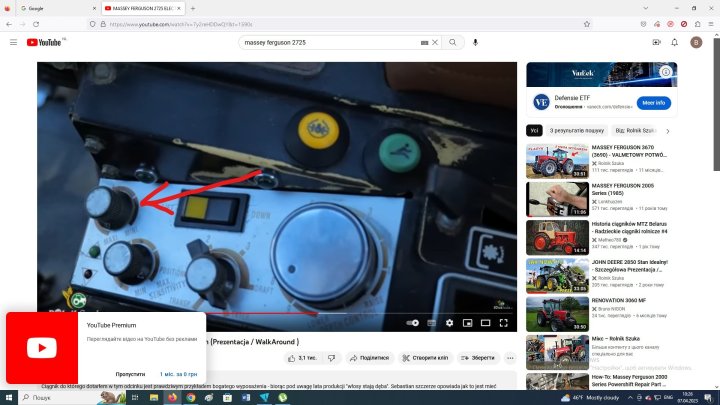This screenshot has height=405, width=720.
Task: Click the search magnifier button
Action: pos(452,42)
